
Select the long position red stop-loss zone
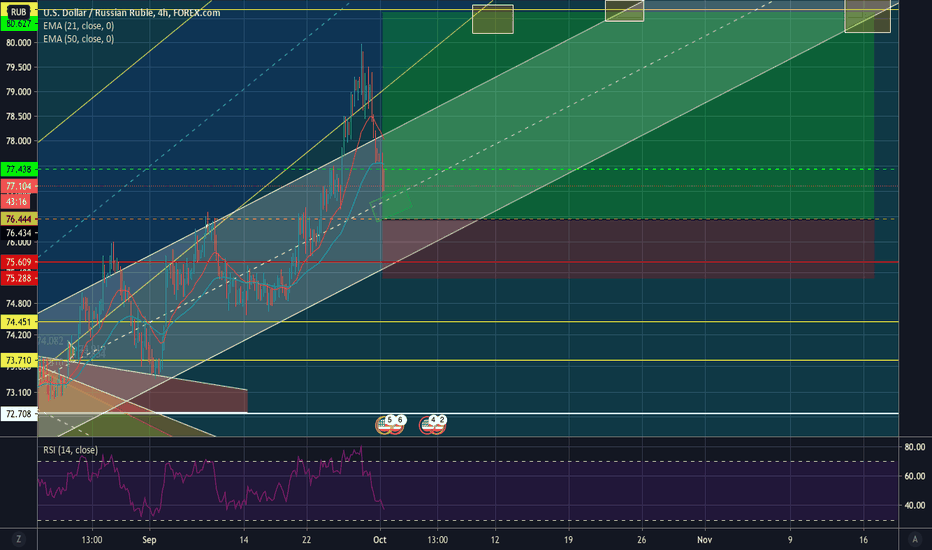[x=628, y=249]
